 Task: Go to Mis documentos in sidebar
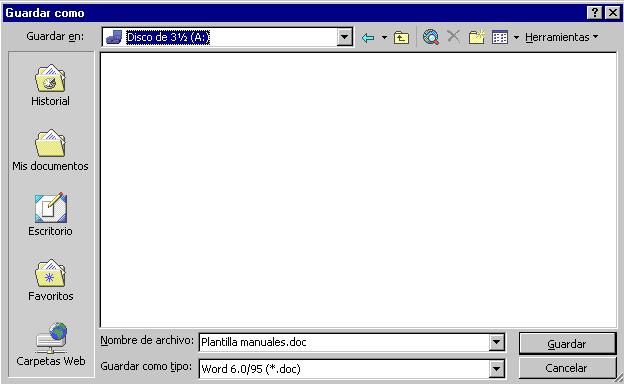point(50,150)
